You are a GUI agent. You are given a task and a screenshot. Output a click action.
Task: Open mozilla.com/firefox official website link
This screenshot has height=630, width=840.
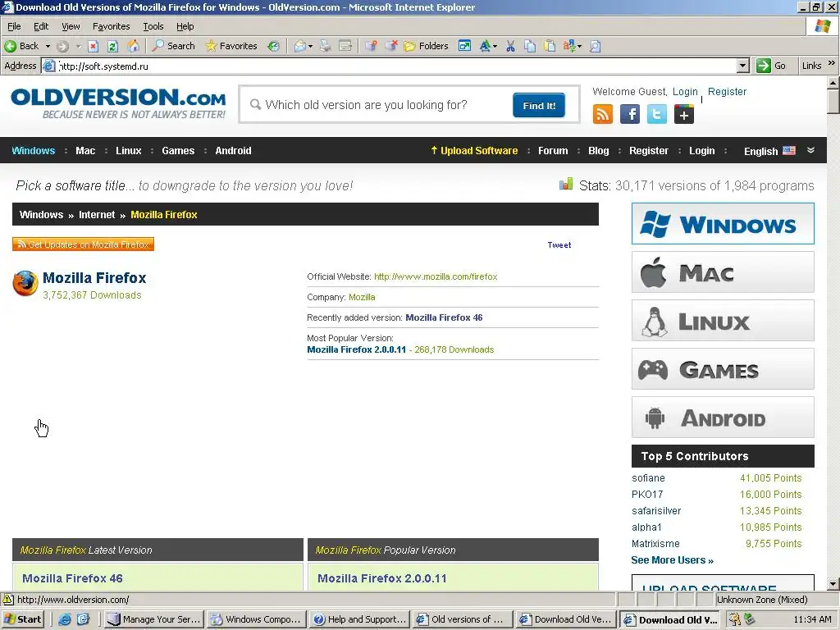pos(436,276)
